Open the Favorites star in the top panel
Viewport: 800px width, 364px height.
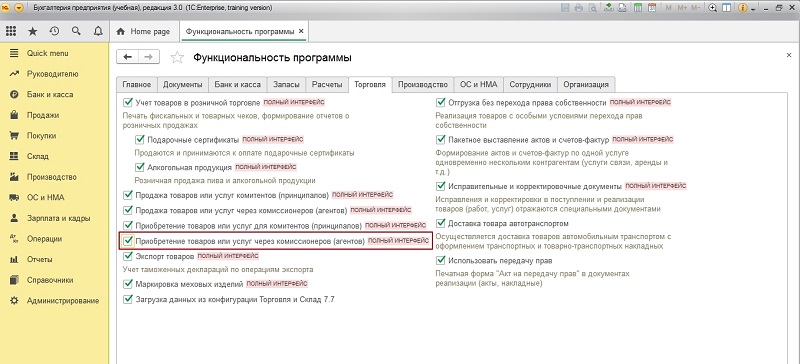pos(33,32)
